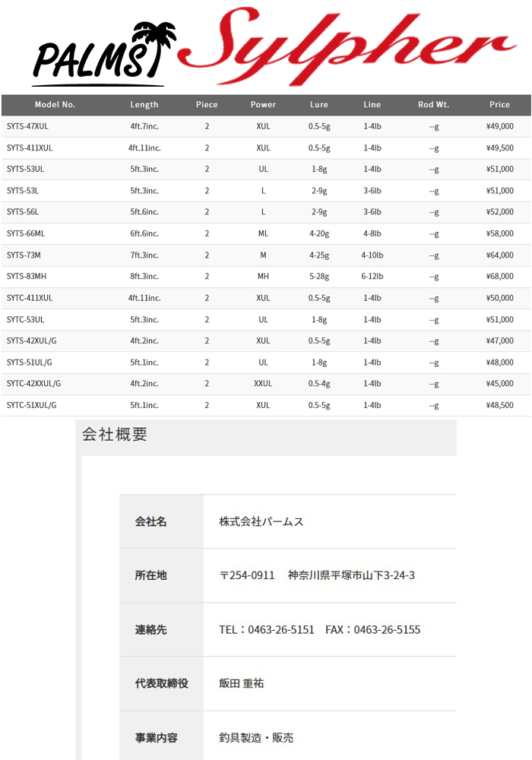Click the ¥48,500 price cell
Image resolution: width=532 pixels, height=760 pixels.
(499, 405)
